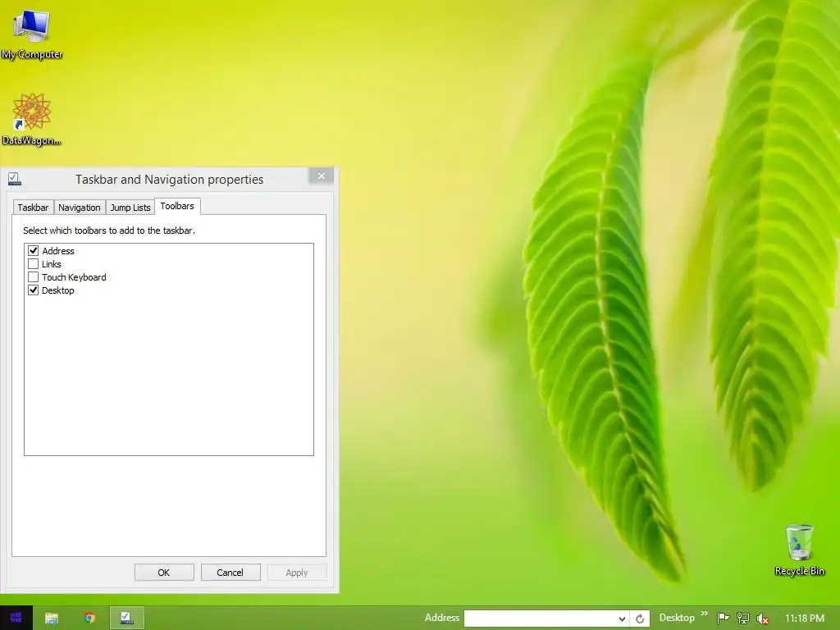Confirm with the OK button
The image size is (840, 630).
coord(164,572)
